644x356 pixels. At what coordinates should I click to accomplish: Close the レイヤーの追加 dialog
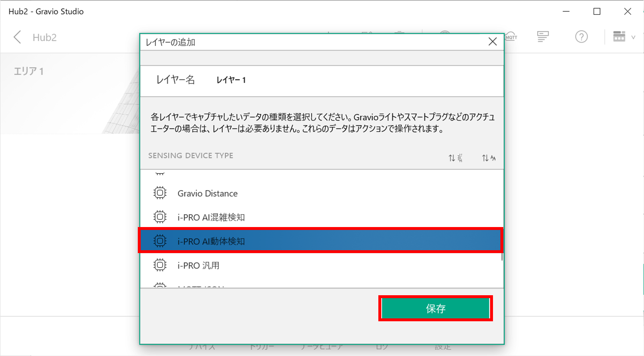click(x=492, y=41)
